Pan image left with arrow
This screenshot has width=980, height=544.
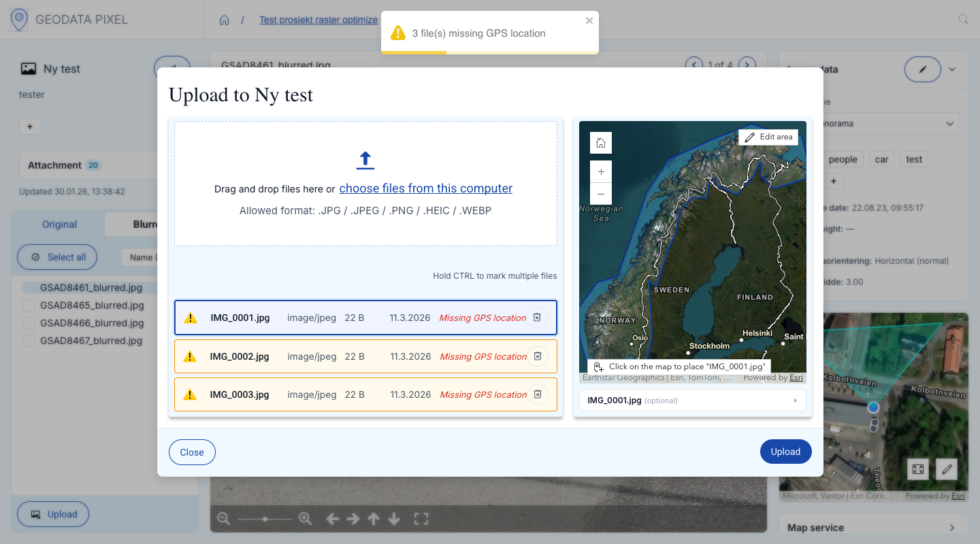[333, 519]
